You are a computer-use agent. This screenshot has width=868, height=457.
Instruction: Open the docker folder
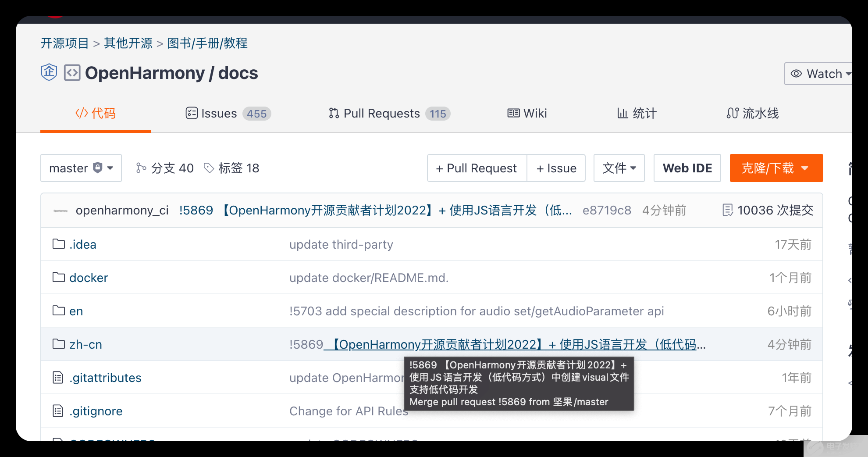(89, 278)
